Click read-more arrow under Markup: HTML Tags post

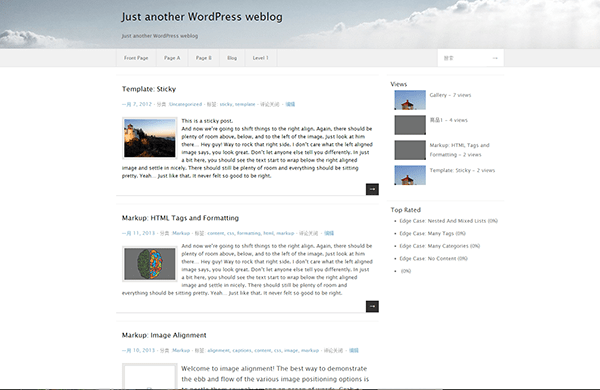pyautogui.click(x=372, y=307)
